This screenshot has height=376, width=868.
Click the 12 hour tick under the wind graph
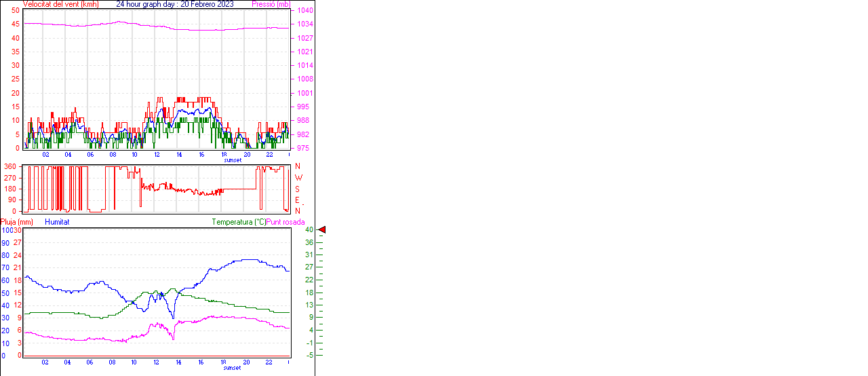coord(157,155)
